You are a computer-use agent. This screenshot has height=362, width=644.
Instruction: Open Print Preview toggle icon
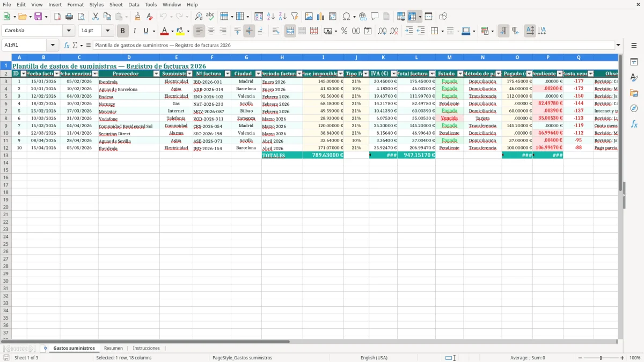pos(81,17)
